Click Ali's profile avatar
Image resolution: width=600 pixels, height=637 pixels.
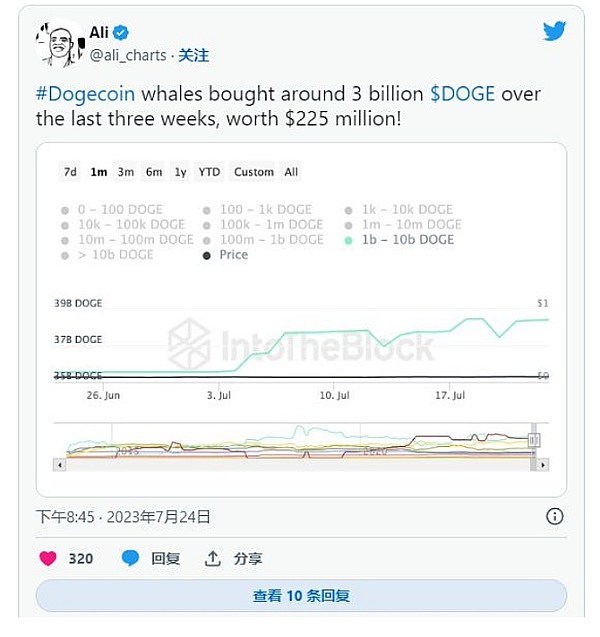(x=58, y=43)
